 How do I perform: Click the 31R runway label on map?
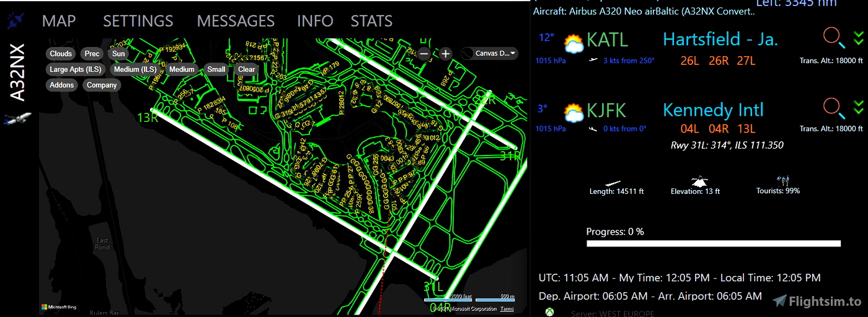(510, 156)
